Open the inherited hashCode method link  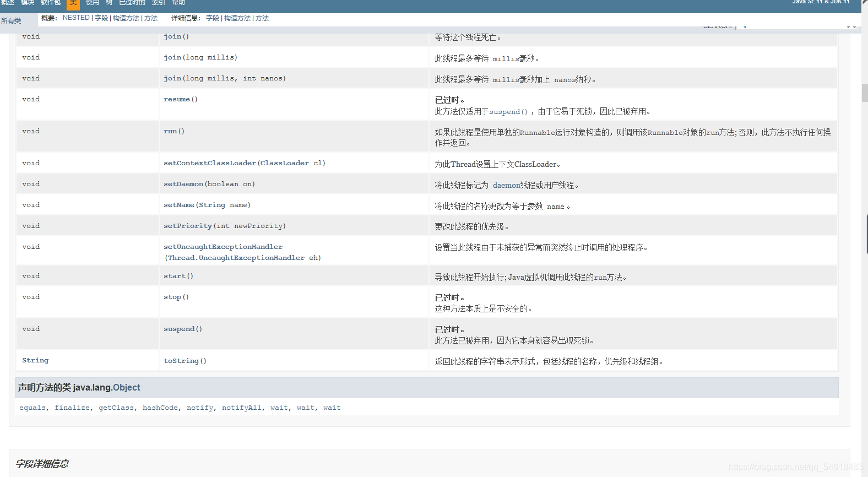(x=160, y=408)
